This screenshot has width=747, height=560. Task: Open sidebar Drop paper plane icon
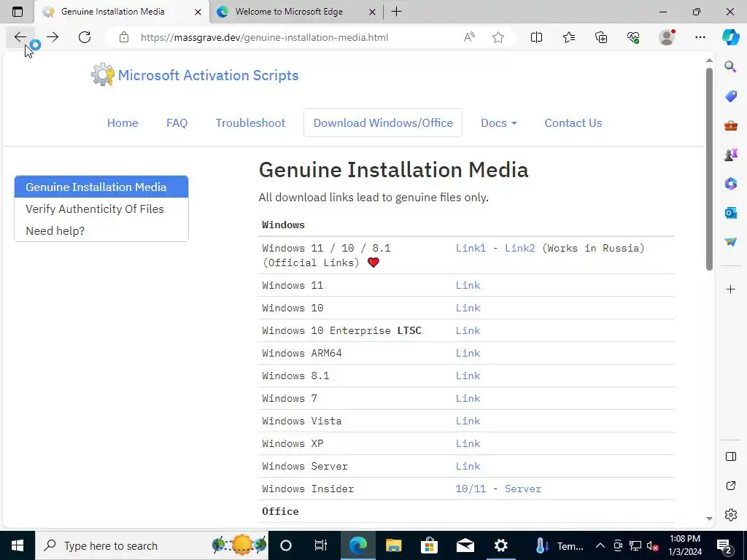(730, 242)
